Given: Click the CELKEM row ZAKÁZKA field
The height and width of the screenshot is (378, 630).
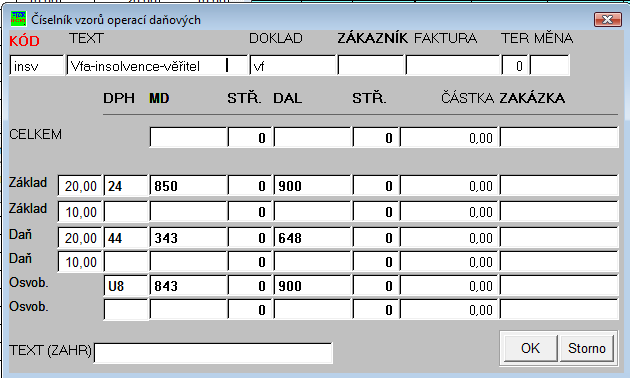Looking at the screenshot, I should click(x=559, y=138).
